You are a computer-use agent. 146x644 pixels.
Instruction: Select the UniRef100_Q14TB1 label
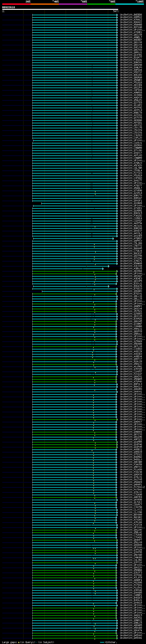click(131, 55)
